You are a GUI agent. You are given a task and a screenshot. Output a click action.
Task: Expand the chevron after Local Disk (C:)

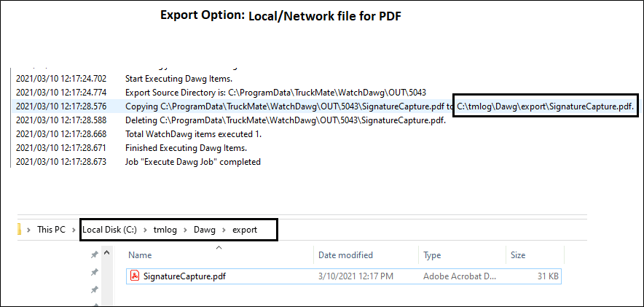[x=146, y=230]
